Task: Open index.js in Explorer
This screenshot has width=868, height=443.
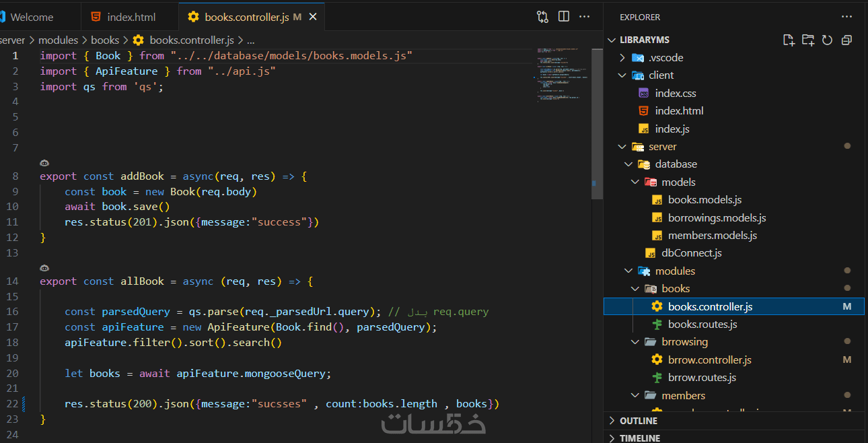Action: click(734, 129)
